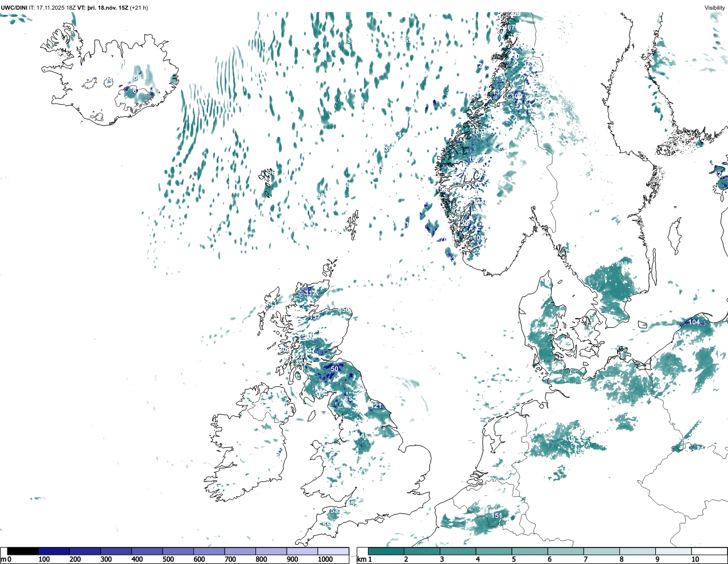Pick the 700–800 m legend swatch
Image resolution: width=728 pixels, height=564 pixels.
click(x=240, y=551)
